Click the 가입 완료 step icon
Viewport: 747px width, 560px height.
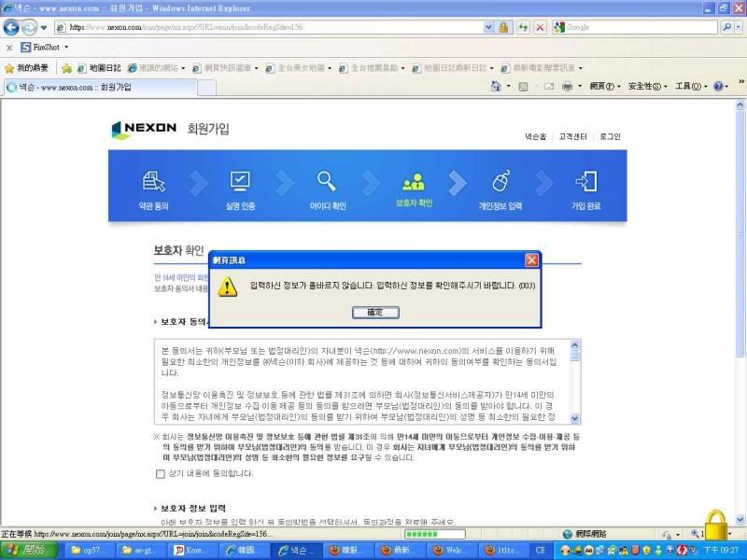[x=586, y=181]
